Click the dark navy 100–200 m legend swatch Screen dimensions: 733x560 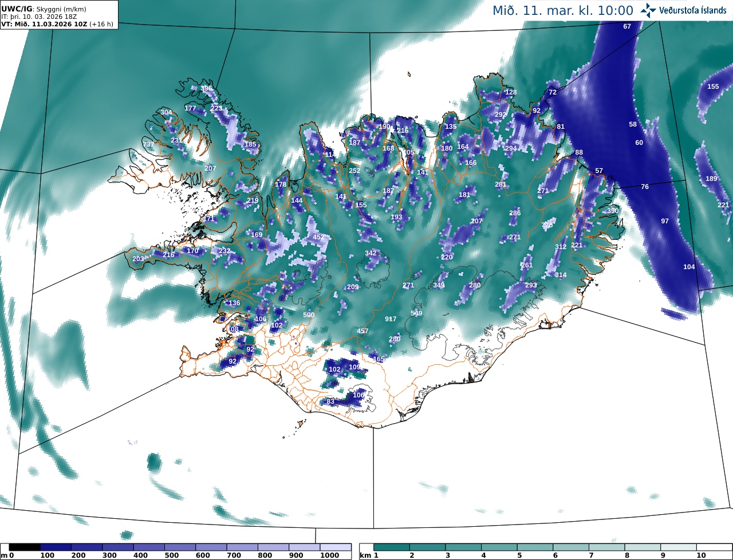tap(56, 547)
